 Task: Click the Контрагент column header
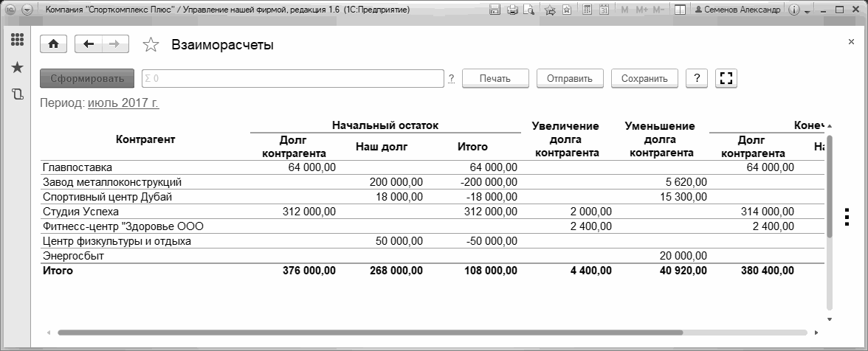(x=145, y=139)
